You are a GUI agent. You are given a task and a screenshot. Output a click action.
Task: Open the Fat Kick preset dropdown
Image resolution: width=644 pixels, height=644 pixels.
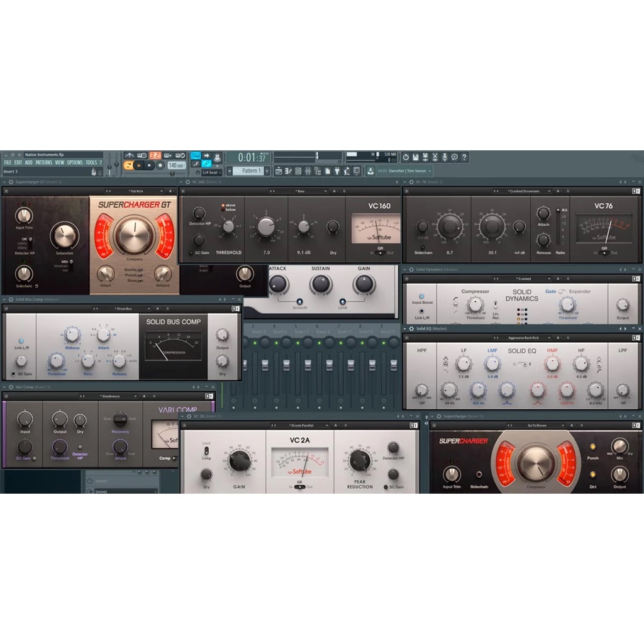click(x=140, y=191)
